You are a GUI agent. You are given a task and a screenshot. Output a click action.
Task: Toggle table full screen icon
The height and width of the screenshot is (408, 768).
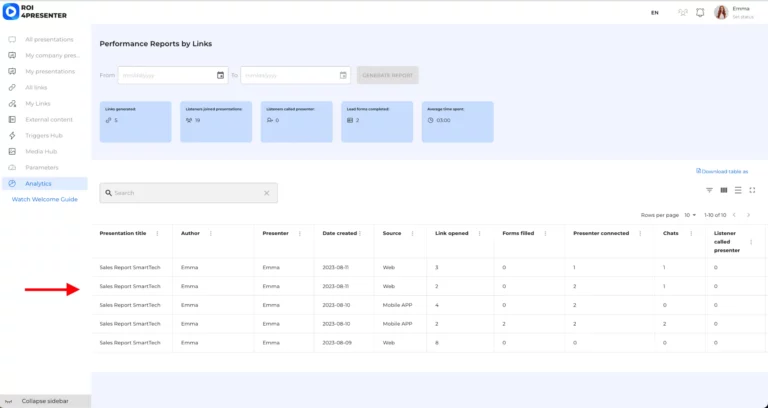pyautogui.click(x=752, y=190)
